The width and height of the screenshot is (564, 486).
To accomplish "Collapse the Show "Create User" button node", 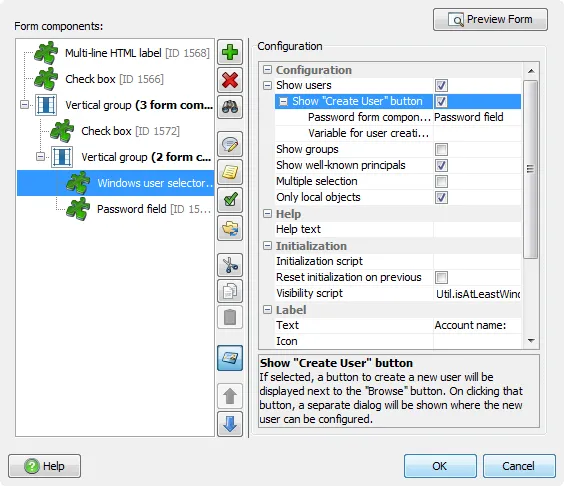I will click(283, 101).
